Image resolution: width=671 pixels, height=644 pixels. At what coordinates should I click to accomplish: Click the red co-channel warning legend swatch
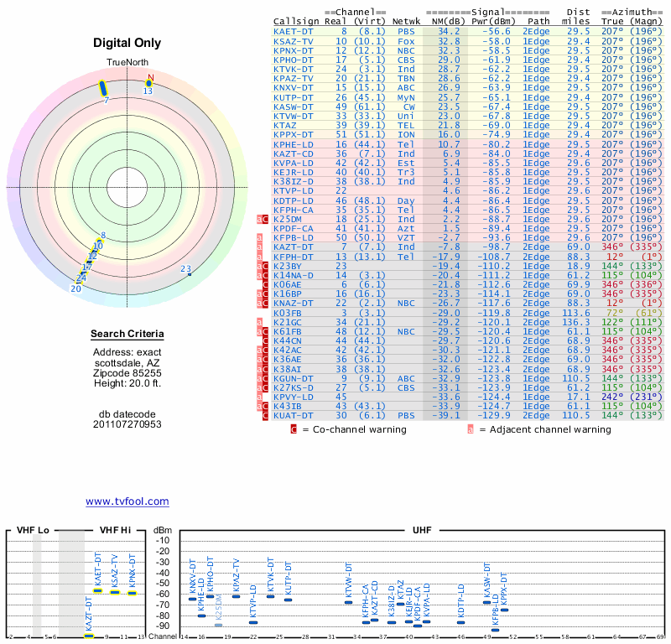[x=294, y=429]
